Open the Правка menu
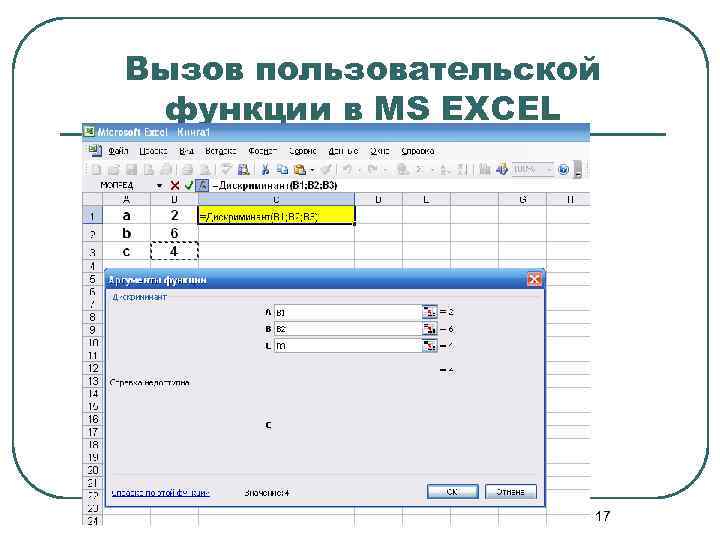 (153, 151)
